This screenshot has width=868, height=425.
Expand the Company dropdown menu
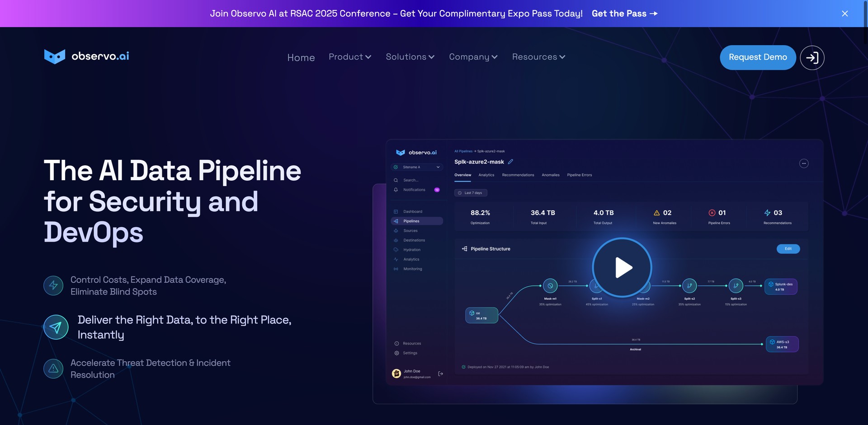coord(473,57)
